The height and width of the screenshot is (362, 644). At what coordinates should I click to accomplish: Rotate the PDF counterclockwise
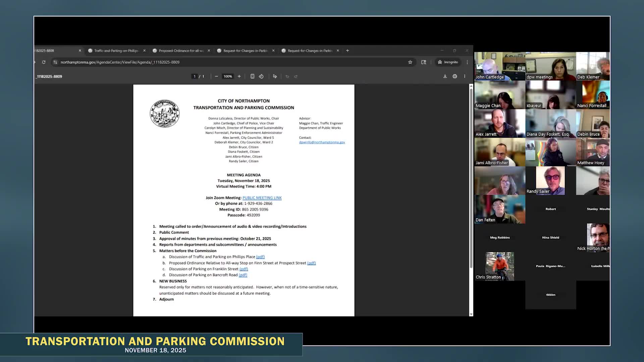pyautogui.click(x=261, y=76)
